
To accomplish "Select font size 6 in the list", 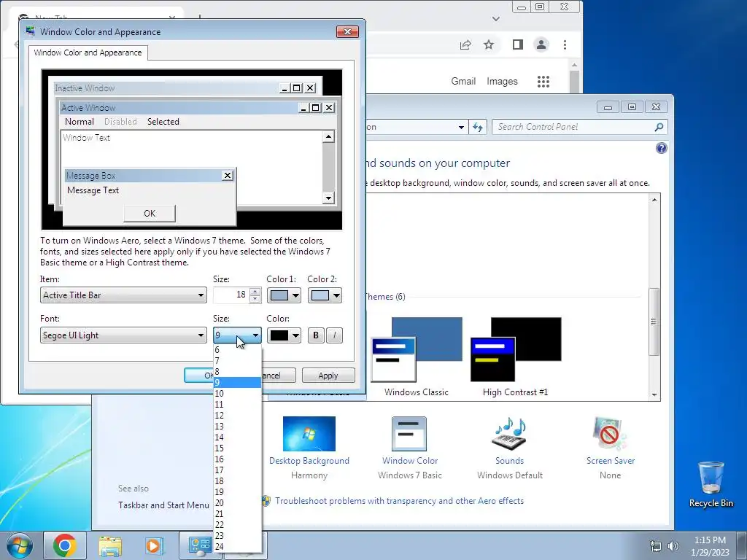I will point(237,350).
